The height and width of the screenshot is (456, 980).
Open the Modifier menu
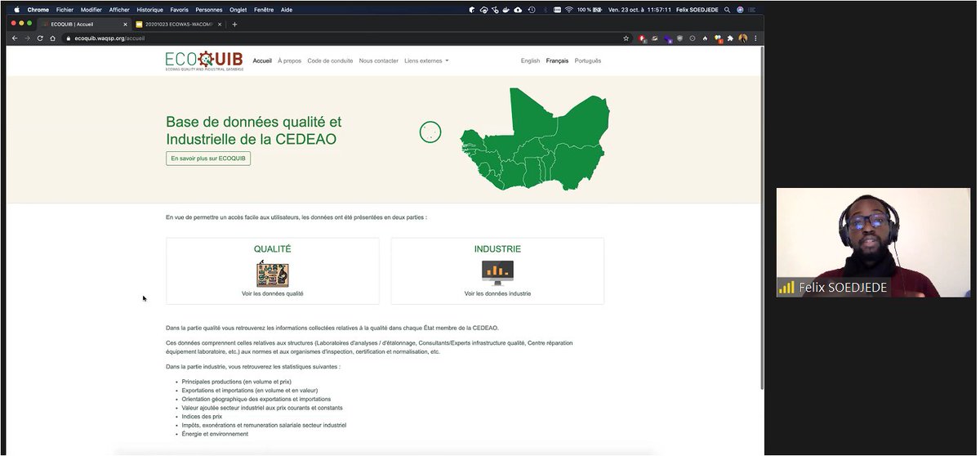coord(91,10)
